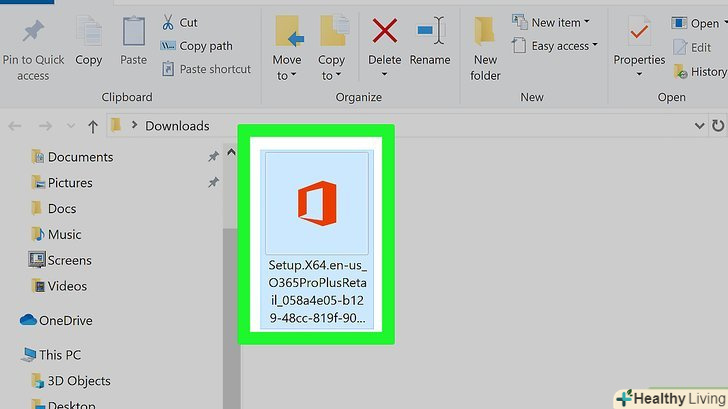This screenshot has height=409, width=728.
Task: Click the Downloads address bar field
Action: point(400,127)
